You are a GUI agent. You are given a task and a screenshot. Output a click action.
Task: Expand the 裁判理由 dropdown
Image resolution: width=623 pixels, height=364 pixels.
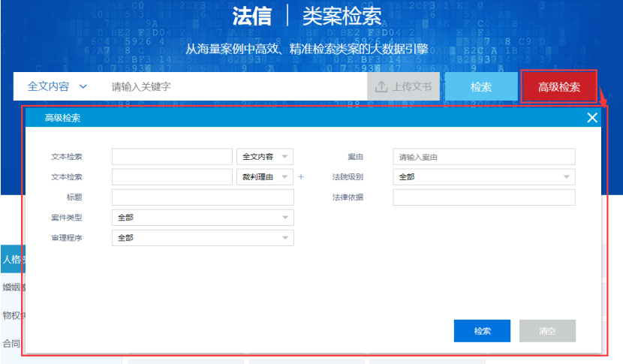pyautogui.click(x=265, y=177)
